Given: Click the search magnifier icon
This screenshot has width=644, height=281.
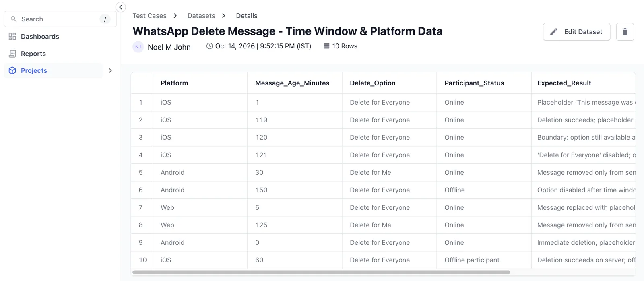Looking at the screenshot, I should pyautogui.click(x=14, y=19).
